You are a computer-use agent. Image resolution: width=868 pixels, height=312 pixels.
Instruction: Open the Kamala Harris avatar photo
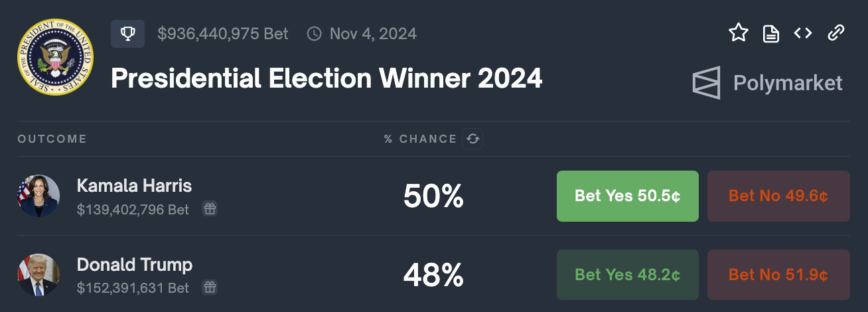[x=38, y=196]
